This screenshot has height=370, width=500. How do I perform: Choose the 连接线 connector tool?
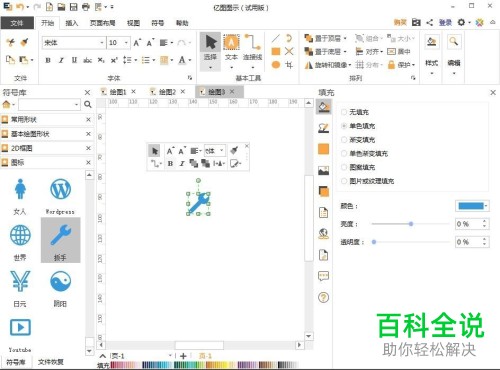[x=252, y=50]
